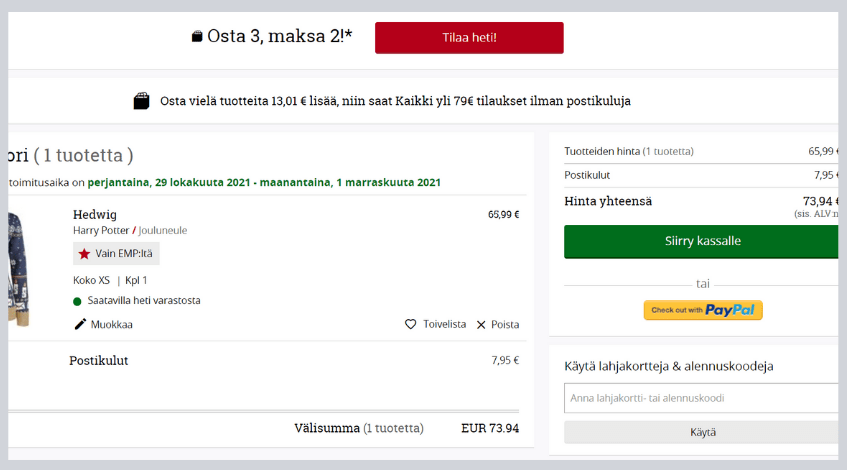Open the Hedwig product title link

95,214
